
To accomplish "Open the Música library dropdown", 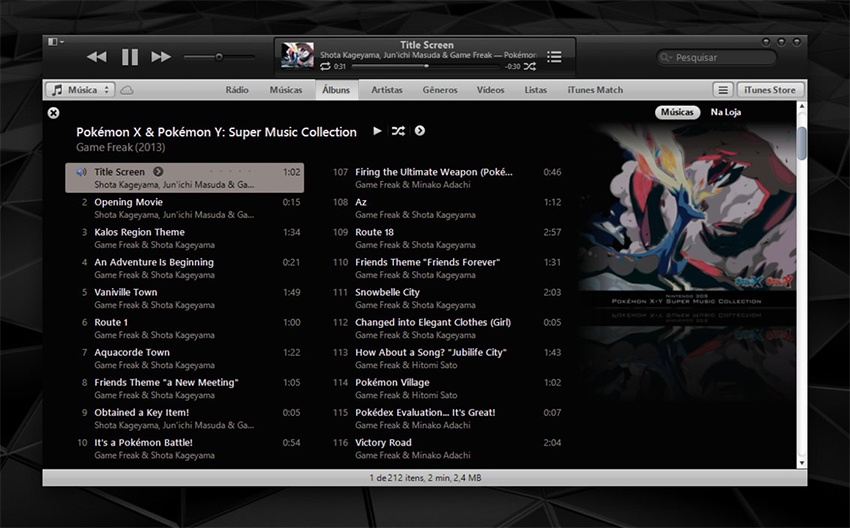I will click(x=80, y=90).
